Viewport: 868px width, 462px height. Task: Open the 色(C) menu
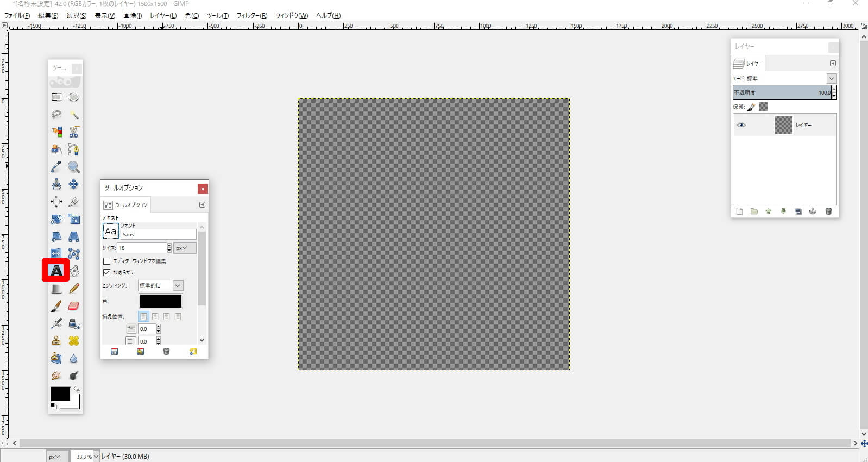pos(192,16)
